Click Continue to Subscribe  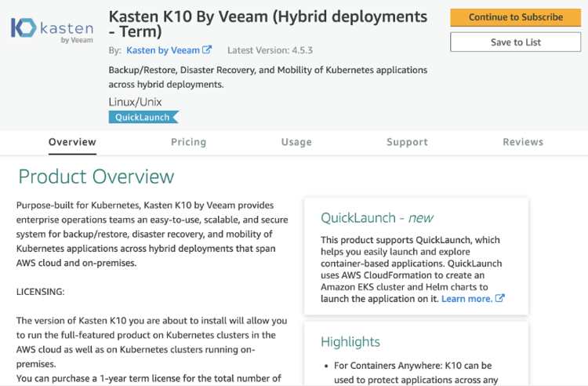point(516,17)
